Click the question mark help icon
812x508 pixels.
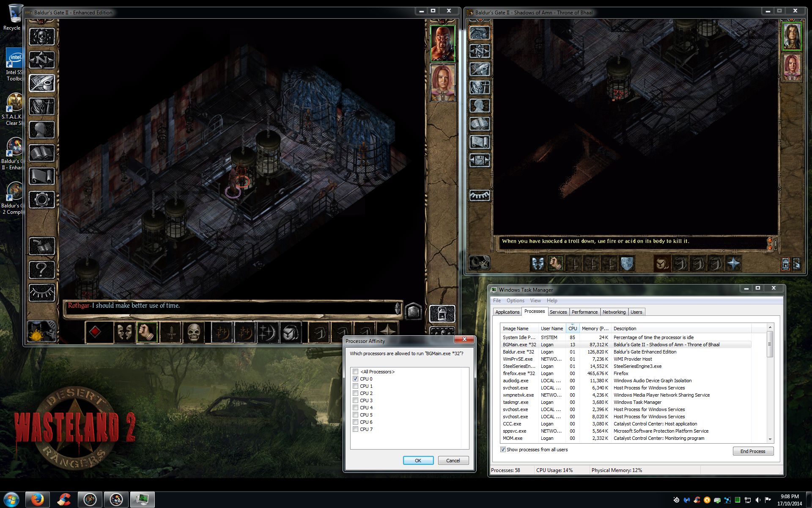(x=42, y=269)
